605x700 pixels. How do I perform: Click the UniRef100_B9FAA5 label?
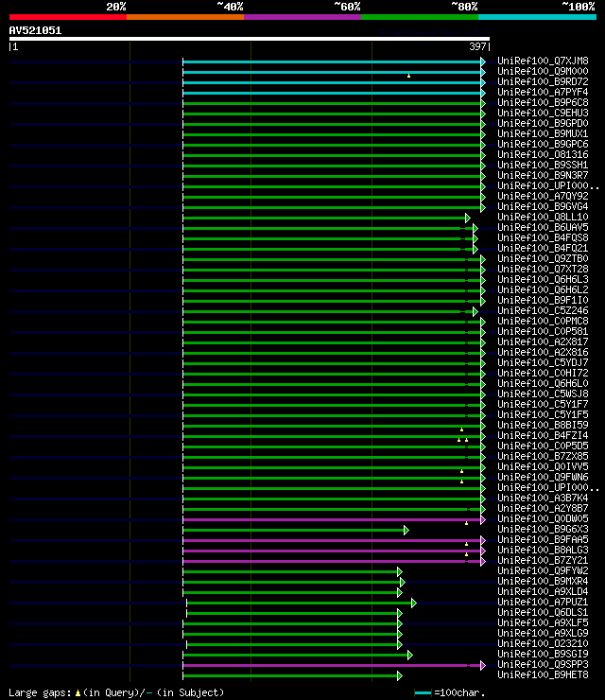point(543,539)
